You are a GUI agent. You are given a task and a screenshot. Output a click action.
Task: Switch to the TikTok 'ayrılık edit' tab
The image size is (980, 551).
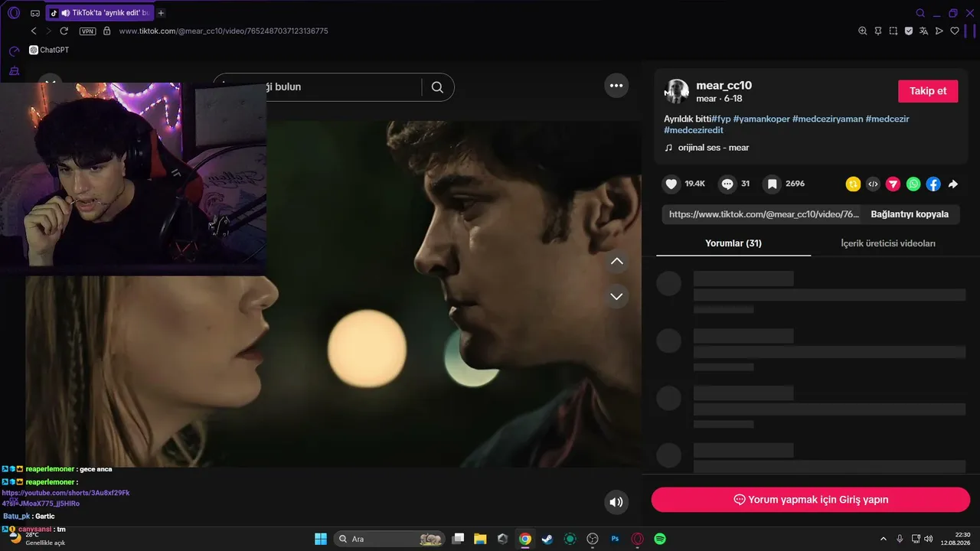point(100,13)
